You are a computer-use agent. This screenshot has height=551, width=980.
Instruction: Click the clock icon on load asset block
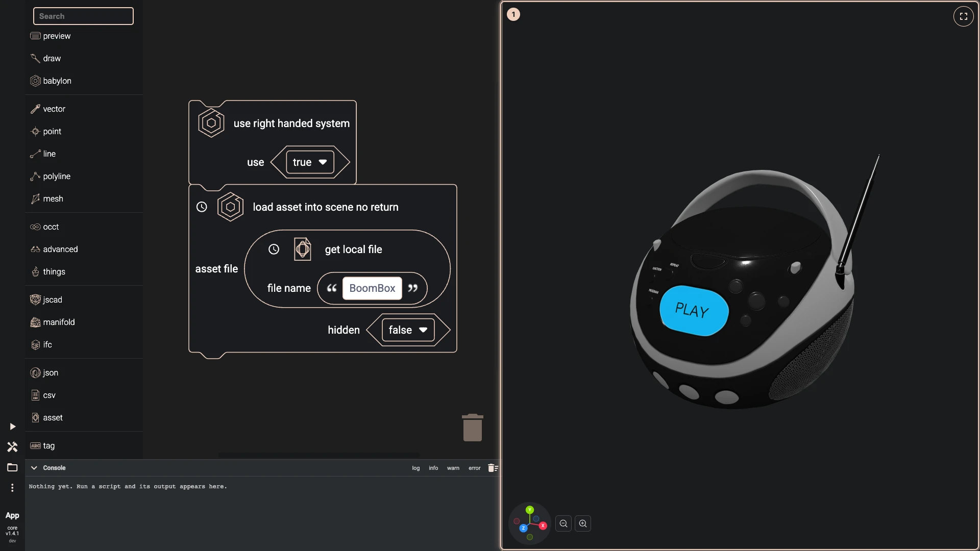202,207
